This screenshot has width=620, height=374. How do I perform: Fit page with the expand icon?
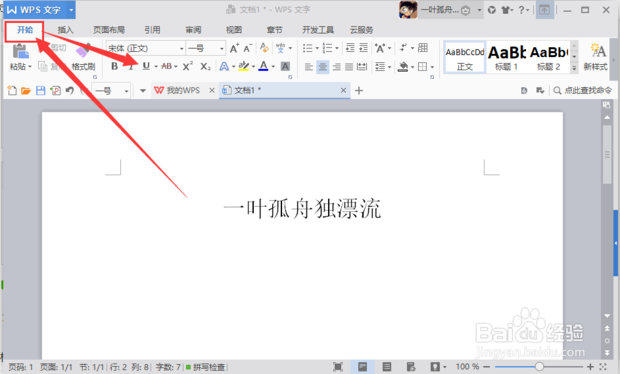pyautogui.click(x=603, y=367)
